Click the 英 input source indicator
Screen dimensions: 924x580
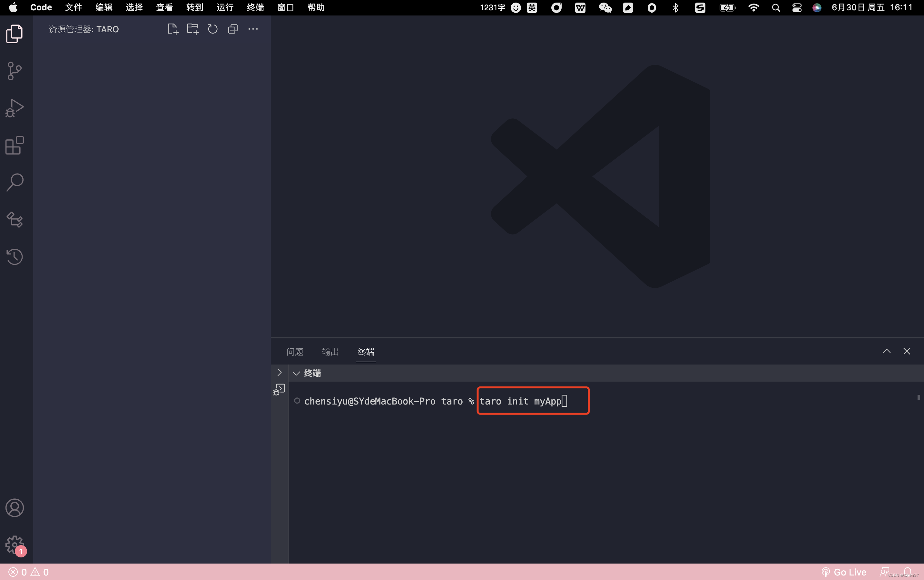click(x=532, y=8)
